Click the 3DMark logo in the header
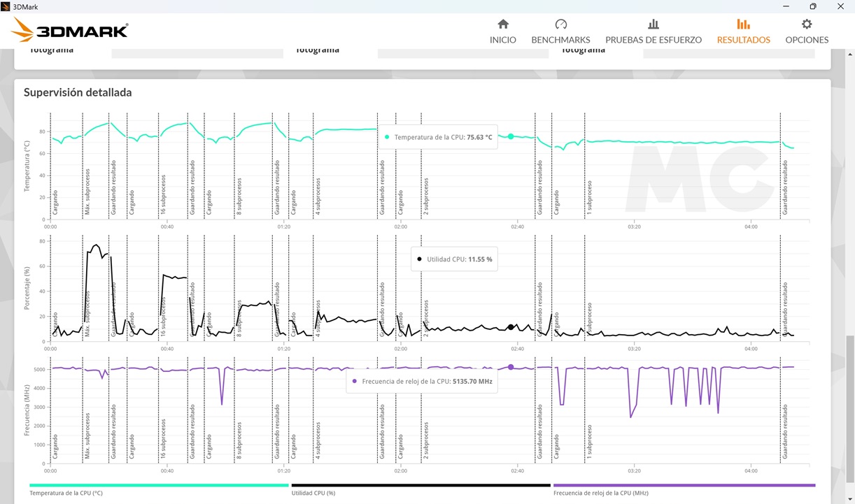Viewport: 855px width, 504px height. click(x=70, y=30)
